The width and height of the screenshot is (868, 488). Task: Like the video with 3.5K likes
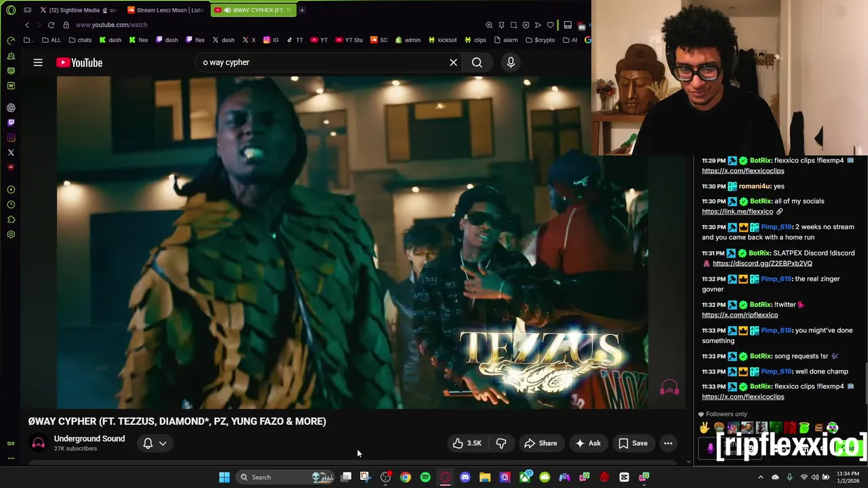click(467, 443)
